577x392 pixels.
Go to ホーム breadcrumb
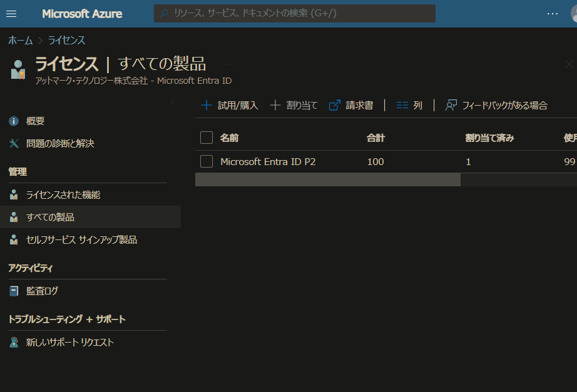point(21,40)
